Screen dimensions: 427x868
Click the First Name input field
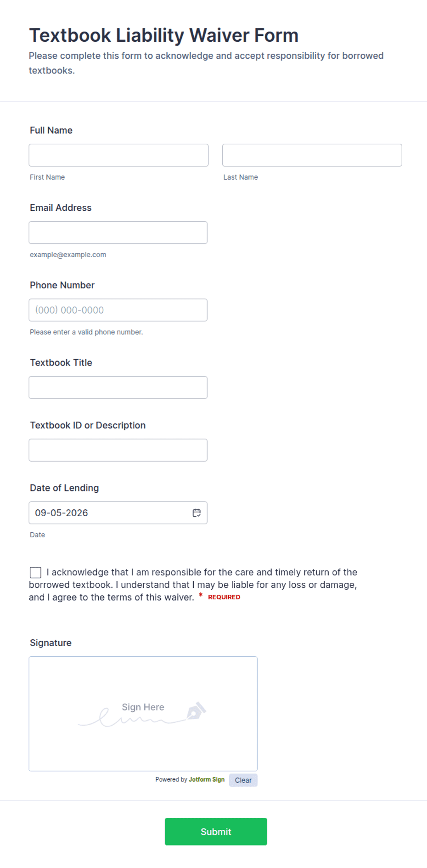[x=118, y=155]
